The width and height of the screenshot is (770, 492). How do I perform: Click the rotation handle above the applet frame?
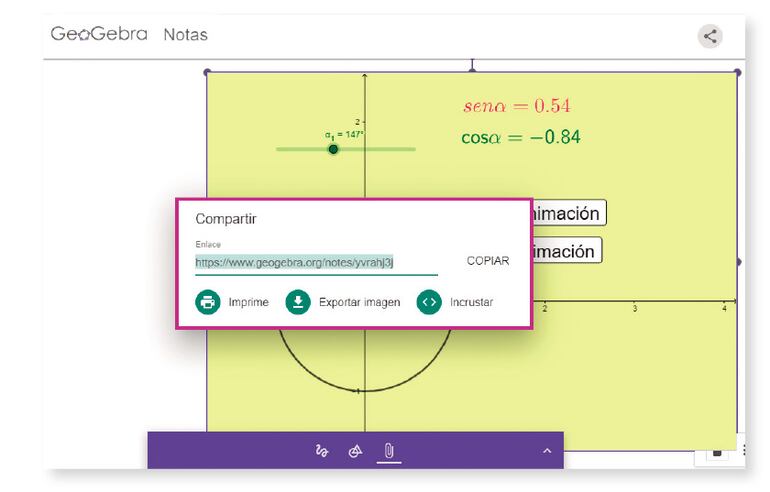tap(472, 65)
